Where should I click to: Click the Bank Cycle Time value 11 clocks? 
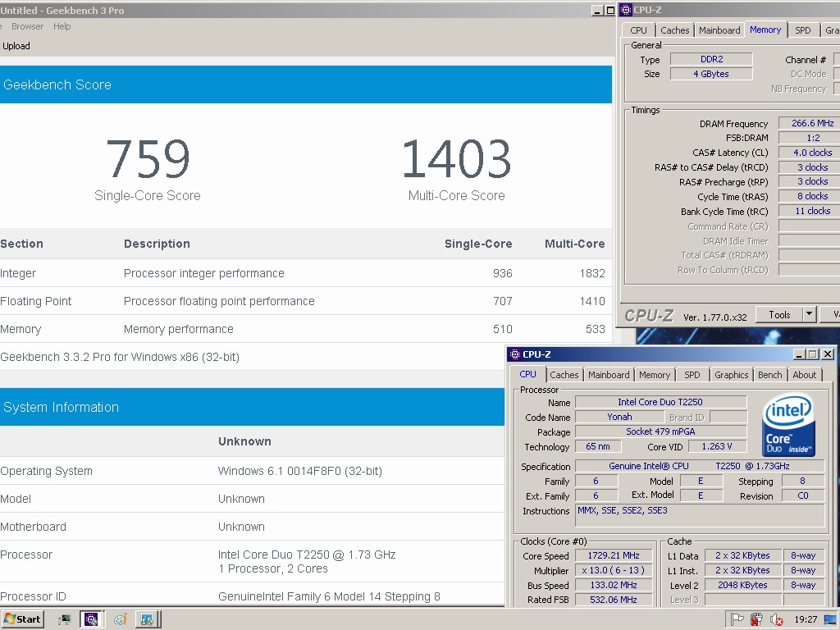(x=811, y=211)
